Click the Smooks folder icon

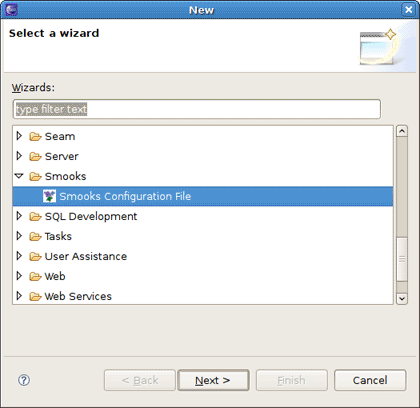click(x=35, y=176)
